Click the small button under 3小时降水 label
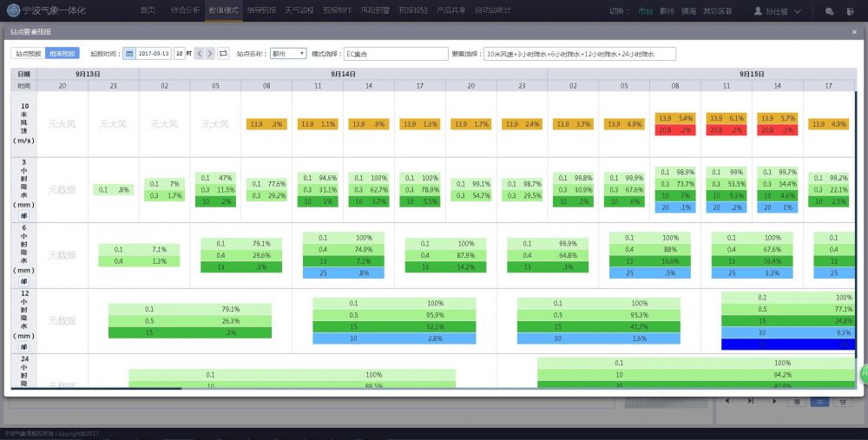 pyautogui.click(x=23, y=215)
